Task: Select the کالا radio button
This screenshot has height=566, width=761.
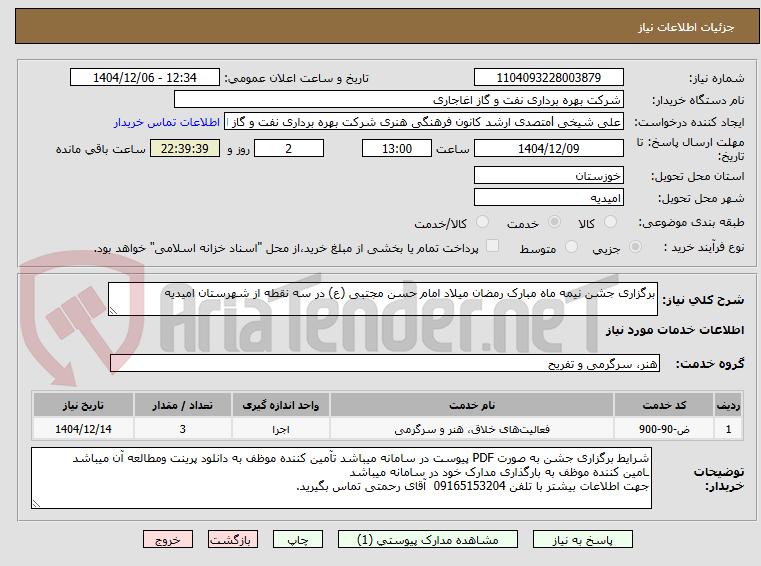Action: 610,222
